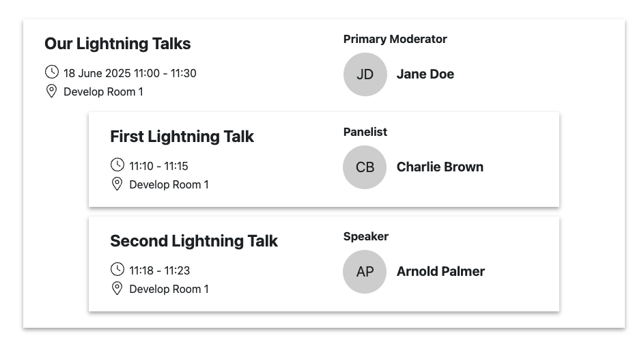
Task: Open the Second Lightning Talk title
Action: point(194,241)
